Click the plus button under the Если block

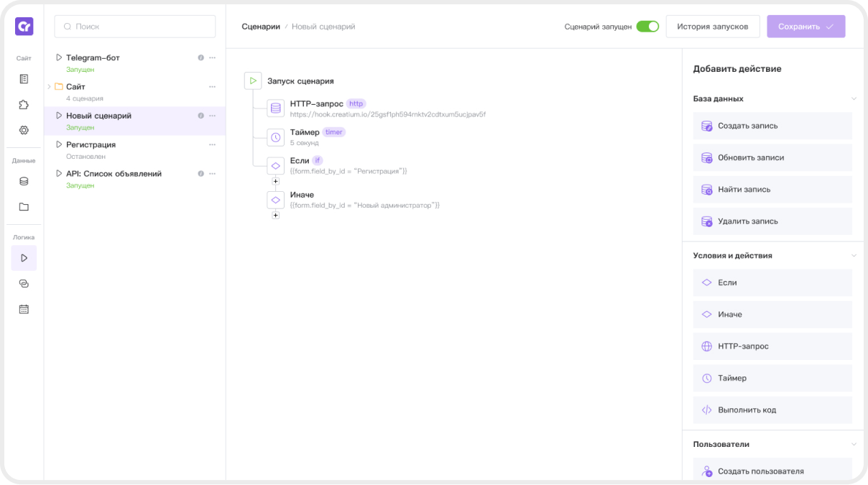click(x=275, y=182)
